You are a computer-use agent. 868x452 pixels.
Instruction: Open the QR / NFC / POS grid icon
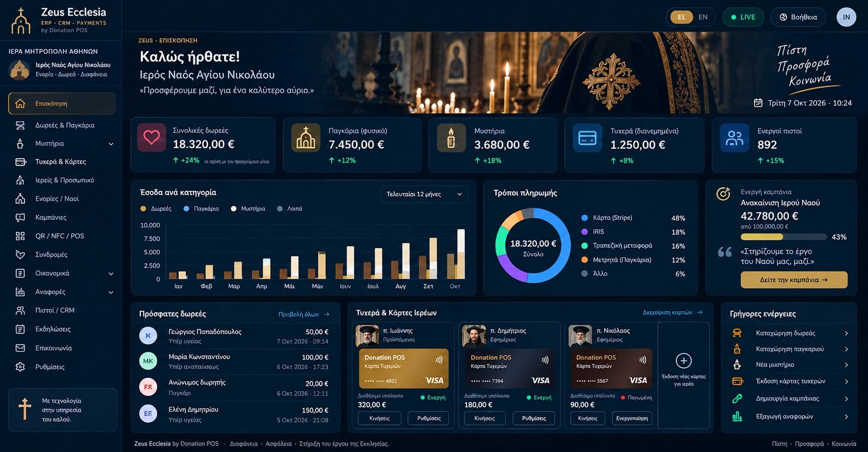pos(20,236)
